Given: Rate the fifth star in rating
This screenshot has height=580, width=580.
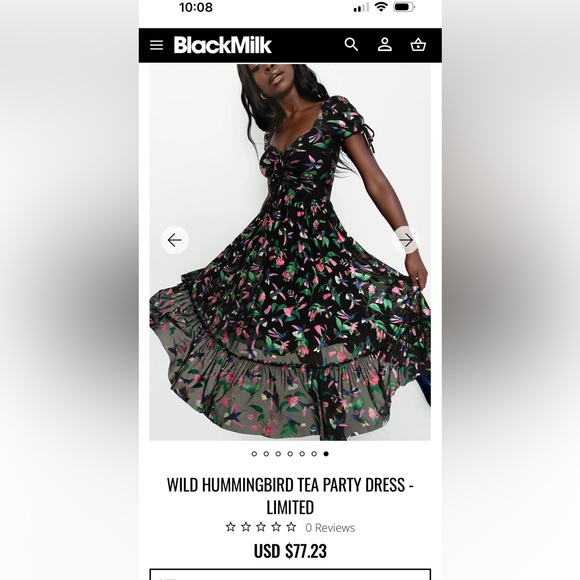Looking at the screenshot, I should tap(291, 527).
